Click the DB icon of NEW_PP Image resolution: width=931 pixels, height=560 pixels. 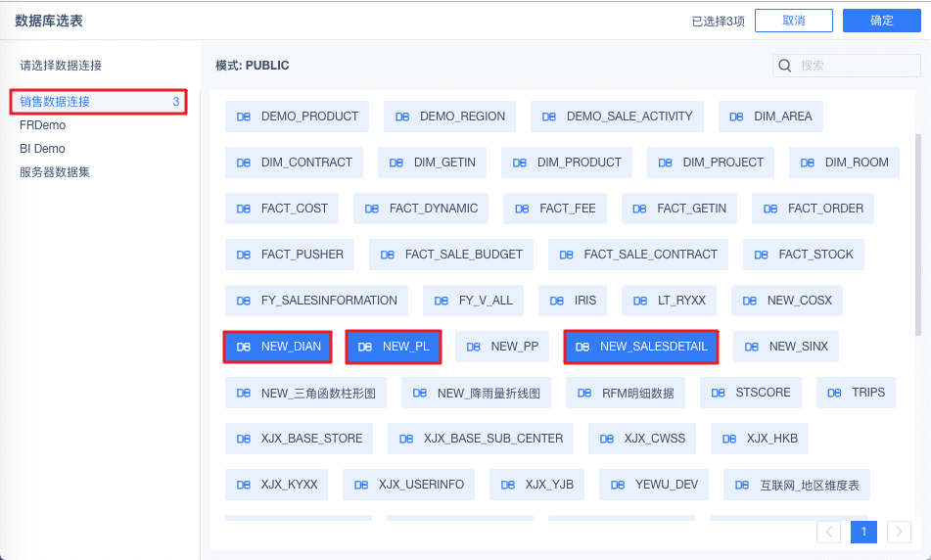tap(473, 347)
